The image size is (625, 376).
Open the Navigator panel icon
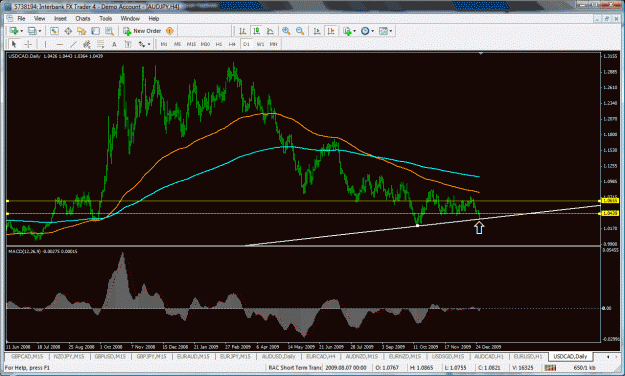point(82,31)
